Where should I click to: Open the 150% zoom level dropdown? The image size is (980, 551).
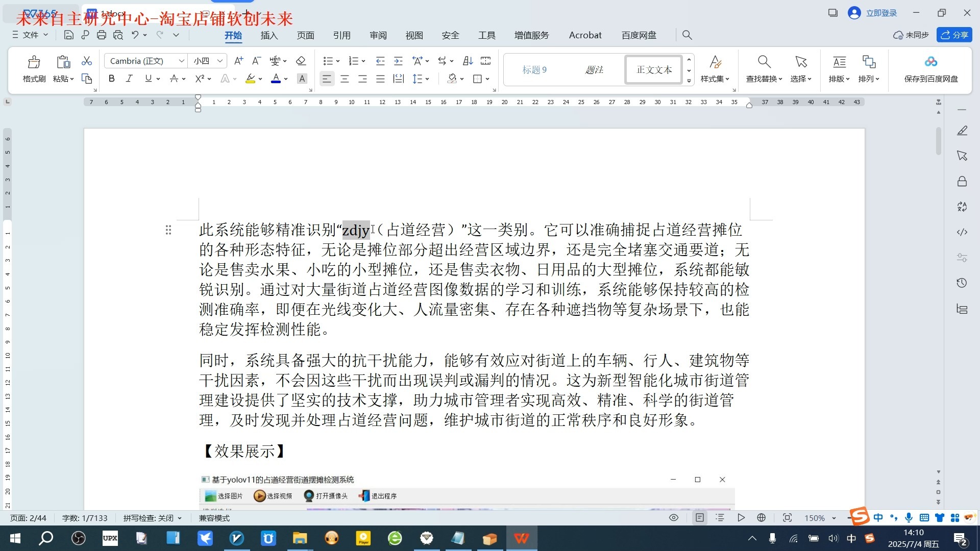click(x=834, y=518)
